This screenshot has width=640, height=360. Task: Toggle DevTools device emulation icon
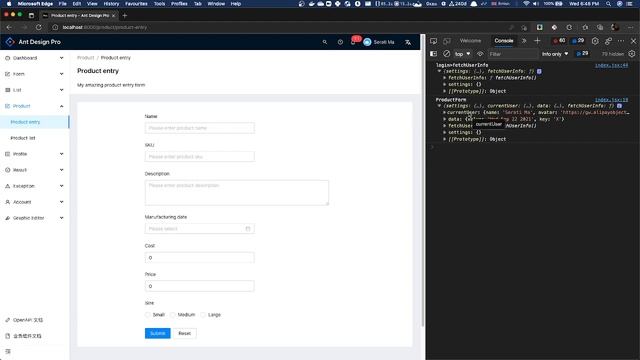pyautogui.click(x=447, y=41)
